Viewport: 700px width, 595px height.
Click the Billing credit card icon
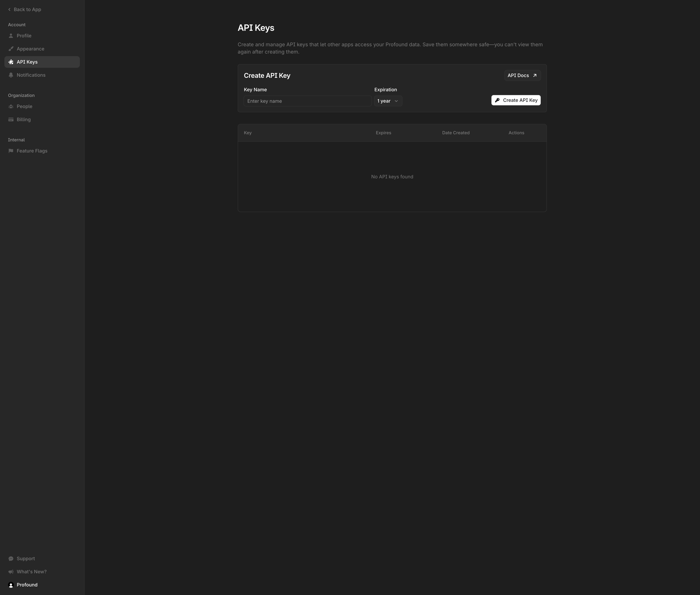click(11, 119)
